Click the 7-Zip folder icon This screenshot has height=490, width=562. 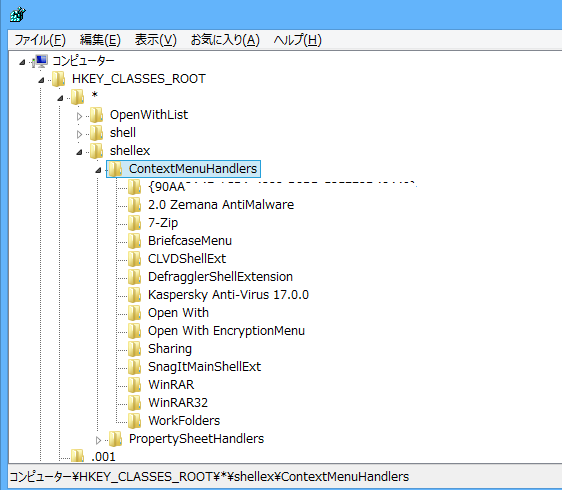135,223
